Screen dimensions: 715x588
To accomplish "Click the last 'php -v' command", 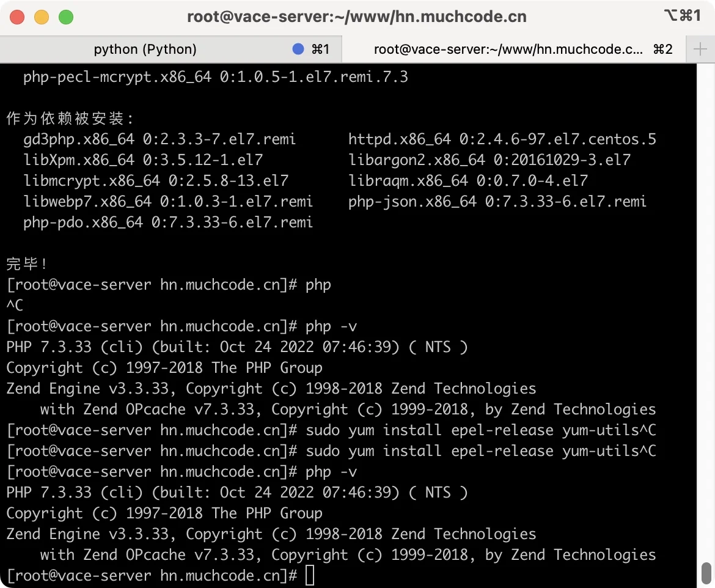I will 331,472.
